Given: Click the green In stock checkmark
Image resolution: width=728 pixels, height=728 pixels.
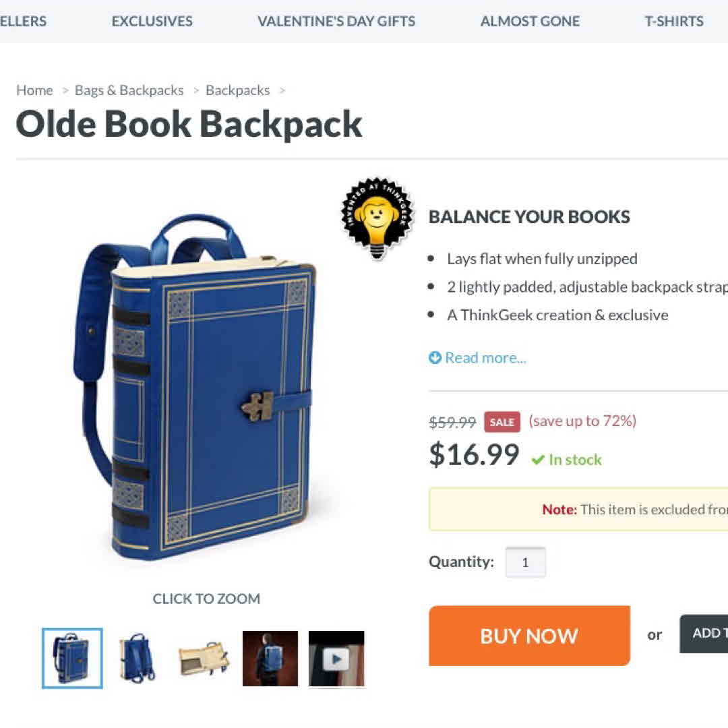Looking at the screenshot, I should point(538,460).
